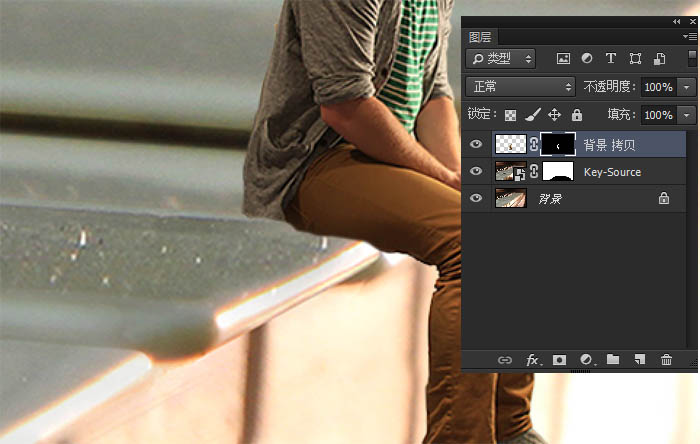The image size is (700, 444).
Task: Lock image pixels brush icon
Action: pos(533,115)
